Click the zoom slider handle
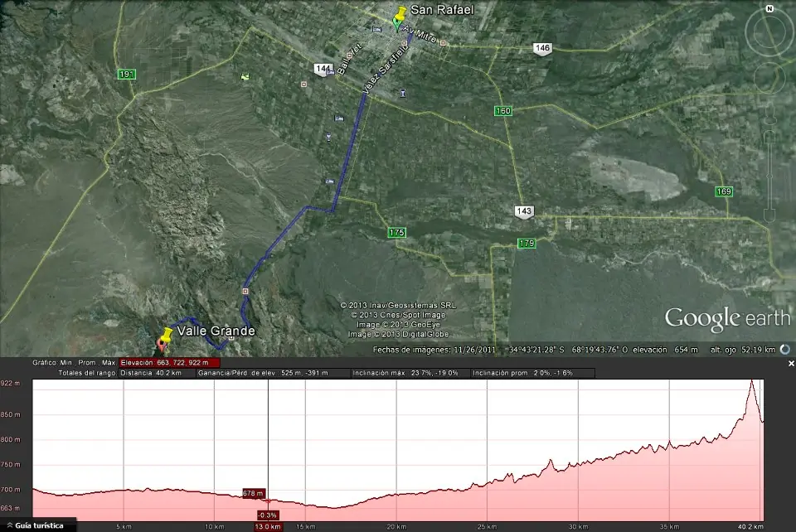 click(x=769, y=176)
